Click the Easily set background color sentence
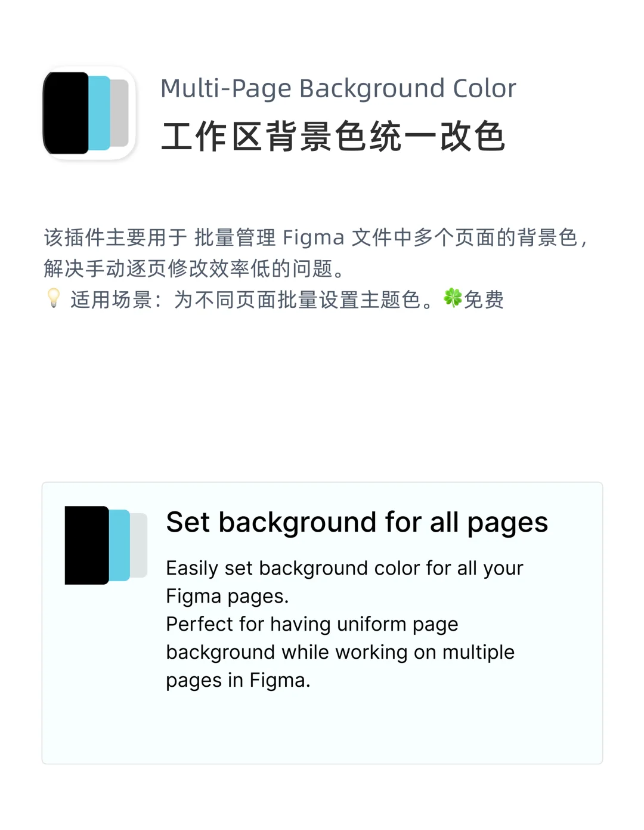The width and height of the screenshot is (644, 830). (344, 582)
